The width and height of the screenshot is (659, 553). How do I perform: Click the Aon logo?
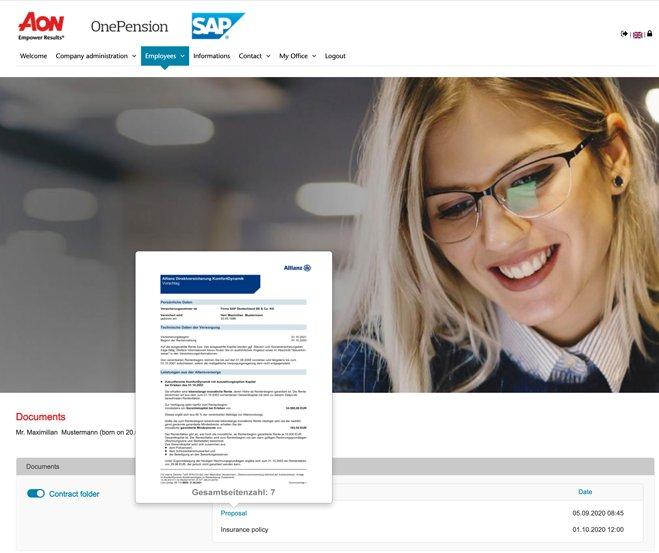pos(41,26)
